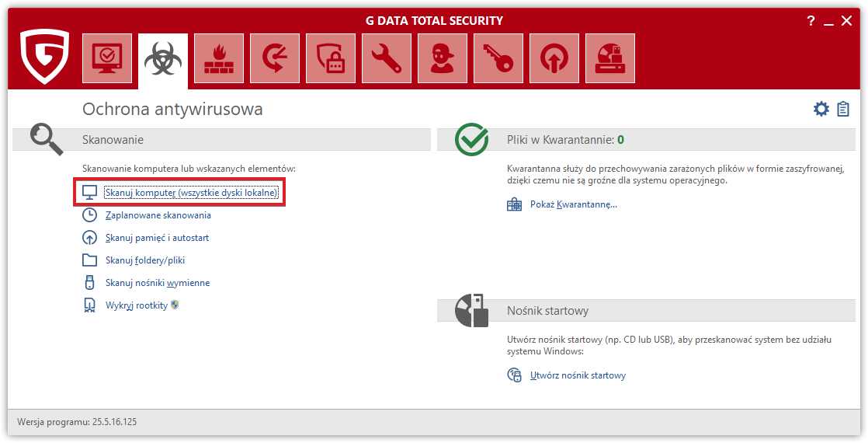Open Pokaż Kwarantannę link

pyautogui.click(x=574, y=204)
